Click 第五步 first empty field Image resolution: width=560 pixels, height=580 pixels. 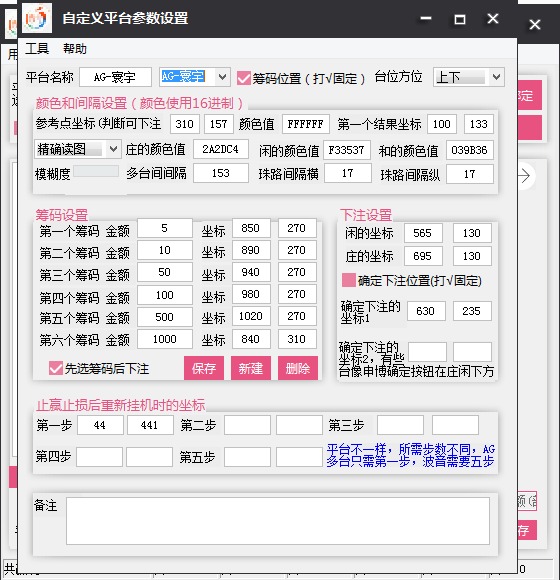[x=247, y=457]
